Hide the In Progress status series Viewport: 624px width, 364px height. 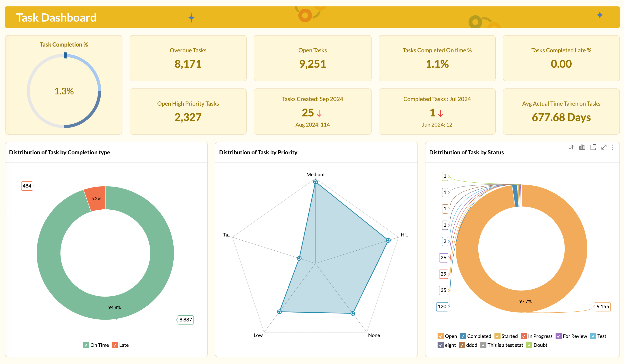click(524, 336)
